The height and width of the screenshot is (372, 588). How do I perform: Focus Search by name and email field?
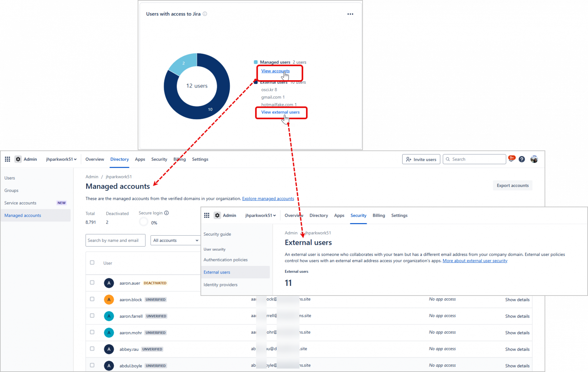pos(115,240)
